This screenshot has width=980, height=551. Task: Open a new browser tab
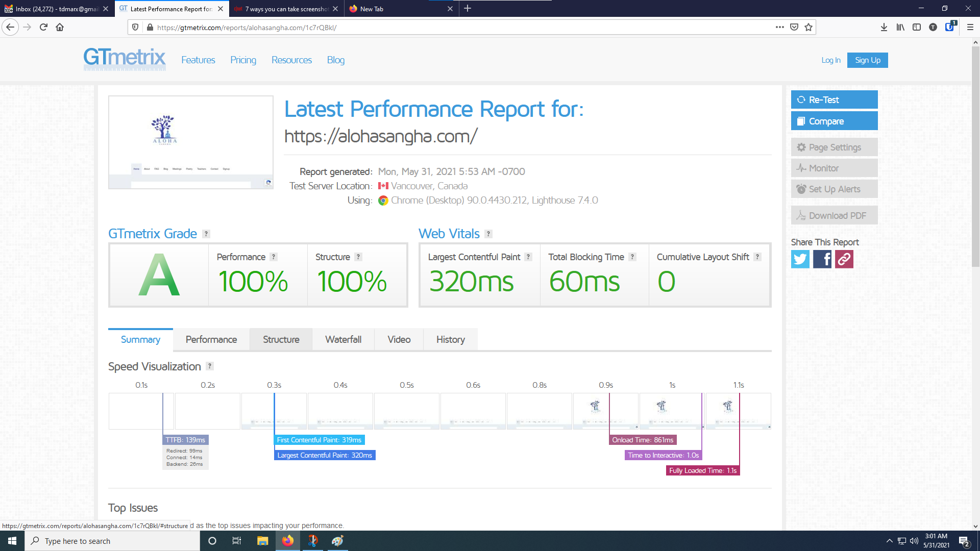tap(468, 8)
